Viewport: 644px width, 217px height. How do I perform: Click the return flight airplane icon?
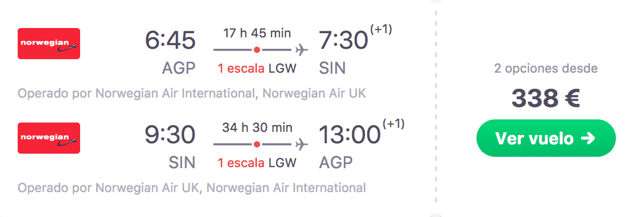tap(301, 144)
